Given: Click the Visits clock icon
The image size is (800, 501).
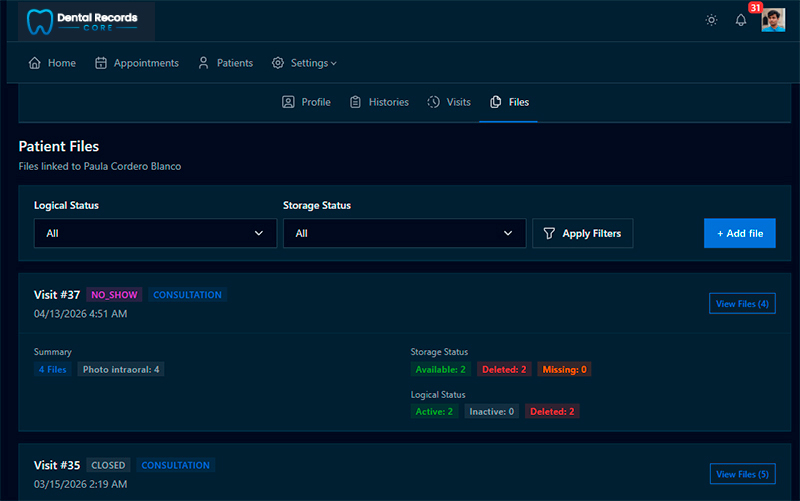Looking at the screenshot, I should pyautogui.click(x=433, y=102).
